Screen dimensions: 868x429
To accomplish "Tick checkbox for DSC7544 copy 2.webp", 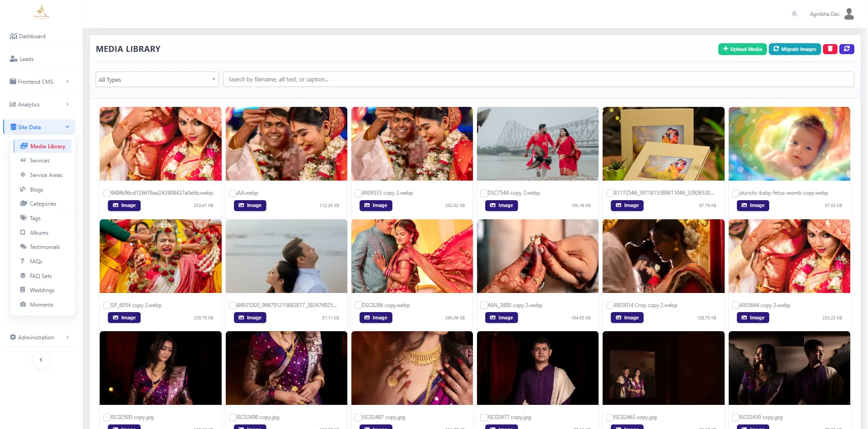I will (484, 193).
